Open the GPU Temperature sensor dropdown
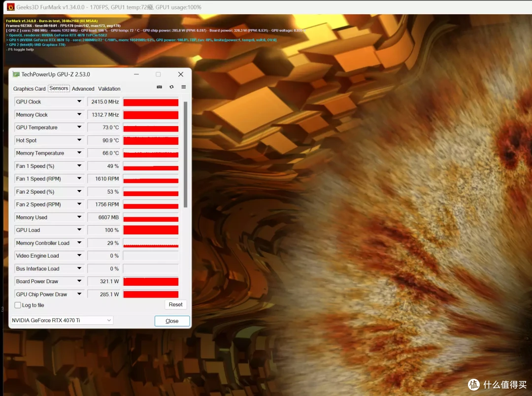532x396 pixels. pos(79,127)
